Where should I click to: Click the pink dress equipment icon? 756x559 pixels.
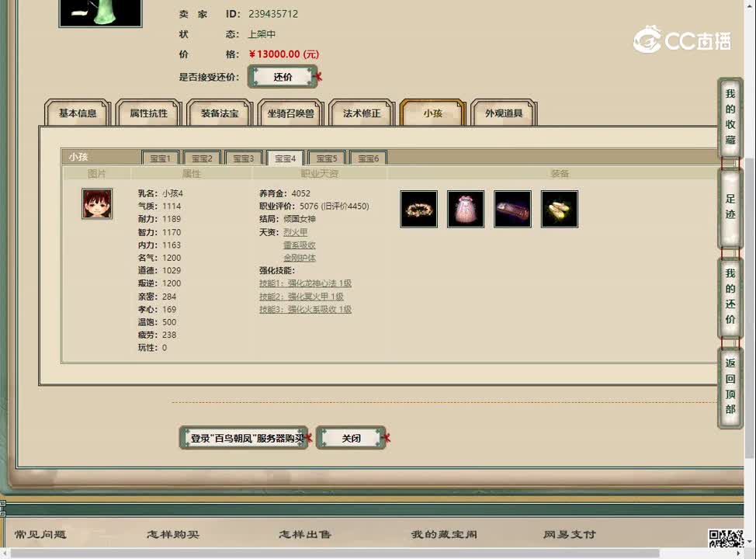(x=465, y=210)
